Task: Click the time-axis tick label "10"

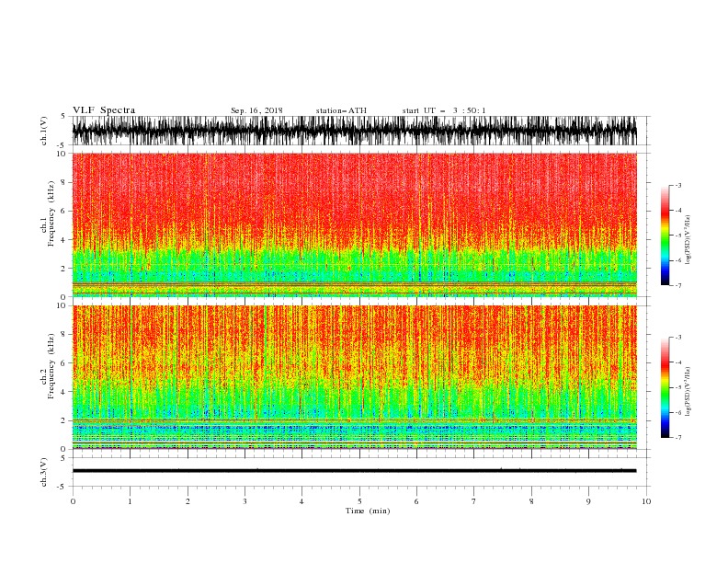Action: coord(646,501)
